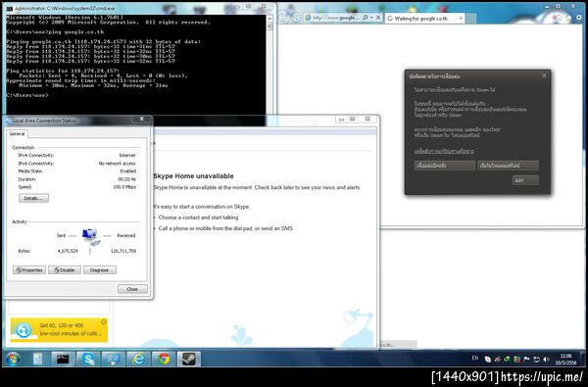Click the EN language indicator
The width and height of the screenshot is (588, 387).
coord(475,359)
